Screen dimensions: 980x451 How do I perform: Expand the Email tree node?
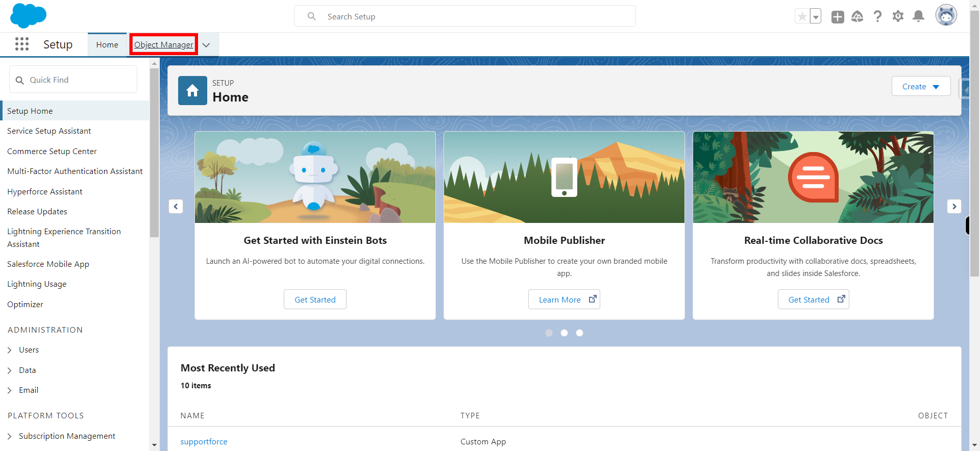tap(10, 390)
